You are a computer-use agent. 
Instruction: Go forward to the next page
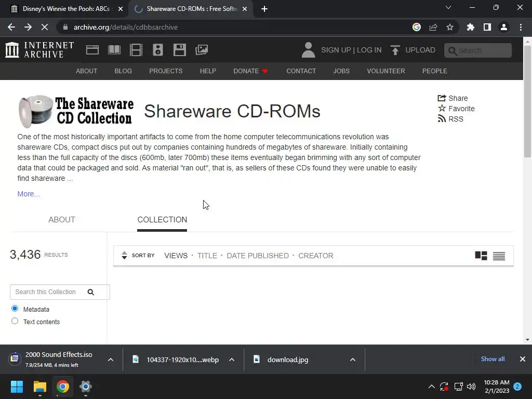click(x=28, y=27)
